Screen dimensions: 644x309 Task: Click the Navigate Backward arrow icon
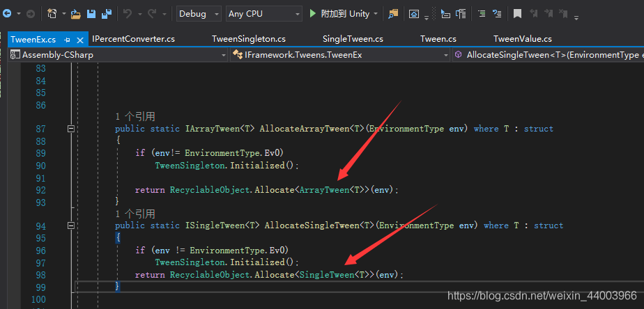(x=7, y=13)
